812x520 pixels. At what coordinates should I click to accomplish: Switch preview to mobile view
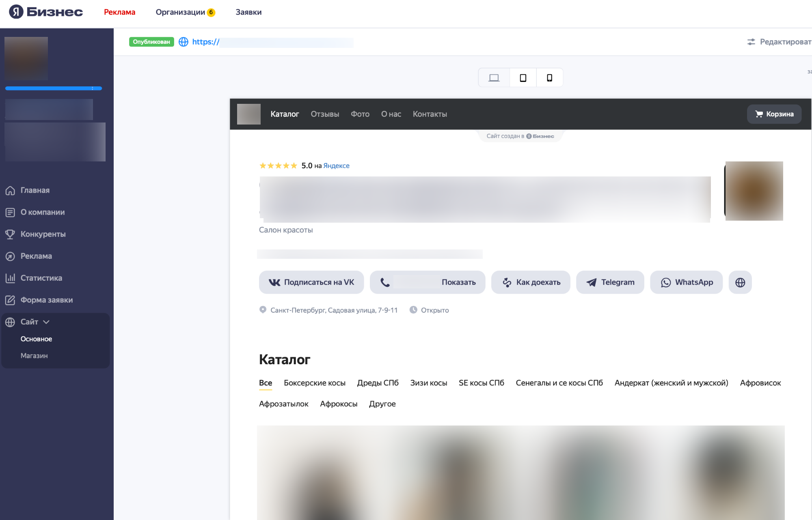pos(549,77)
